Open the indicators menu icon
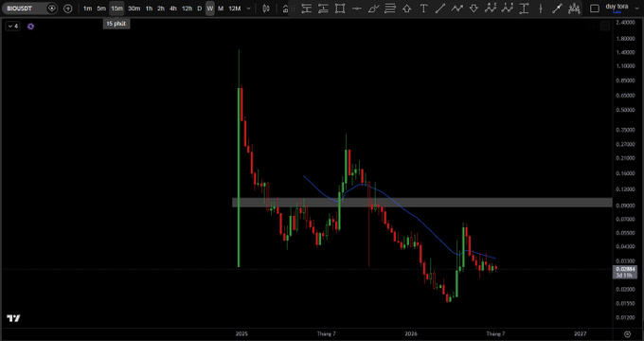Viewport: 644px width, 341px height. click(x=285, y=9)
